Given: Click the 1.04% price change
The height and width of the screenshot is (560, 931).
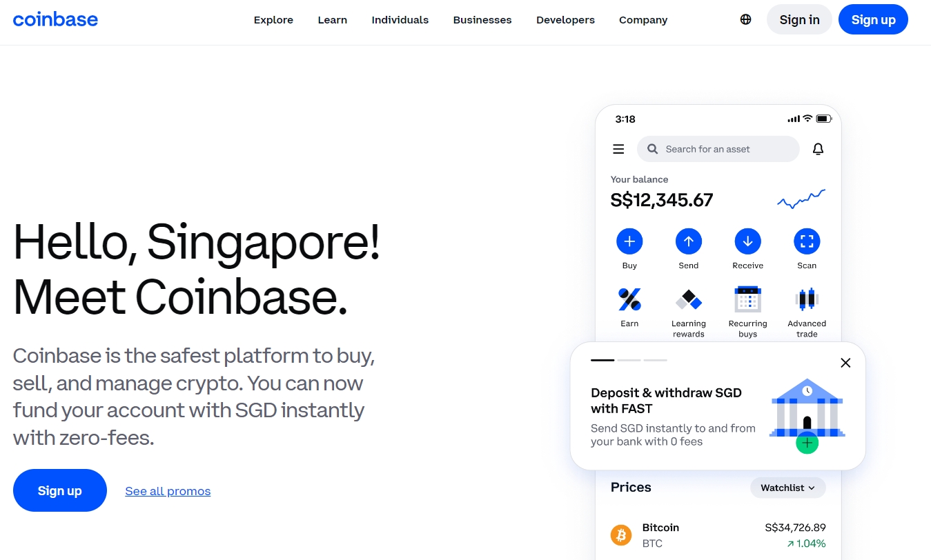Looking at the screenshot, I should pos(806,543).
